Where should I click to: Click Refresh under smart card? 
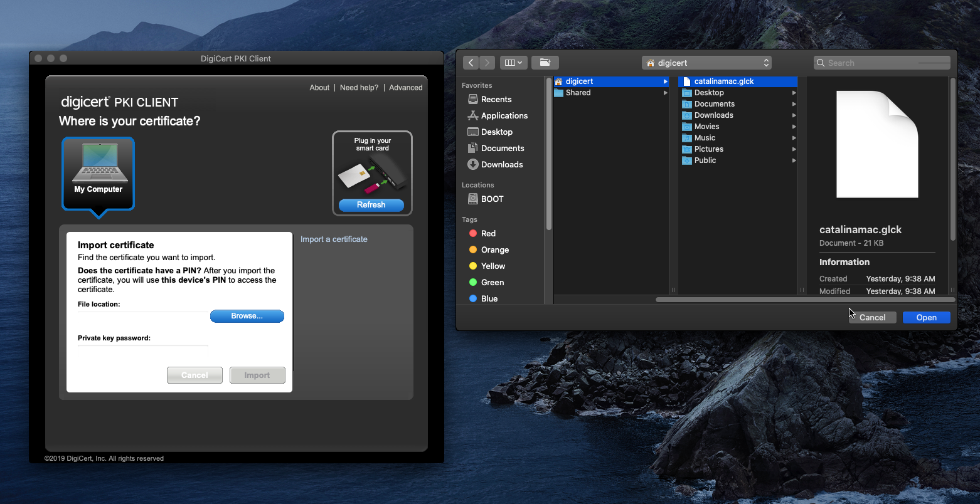tap(371, 205)
